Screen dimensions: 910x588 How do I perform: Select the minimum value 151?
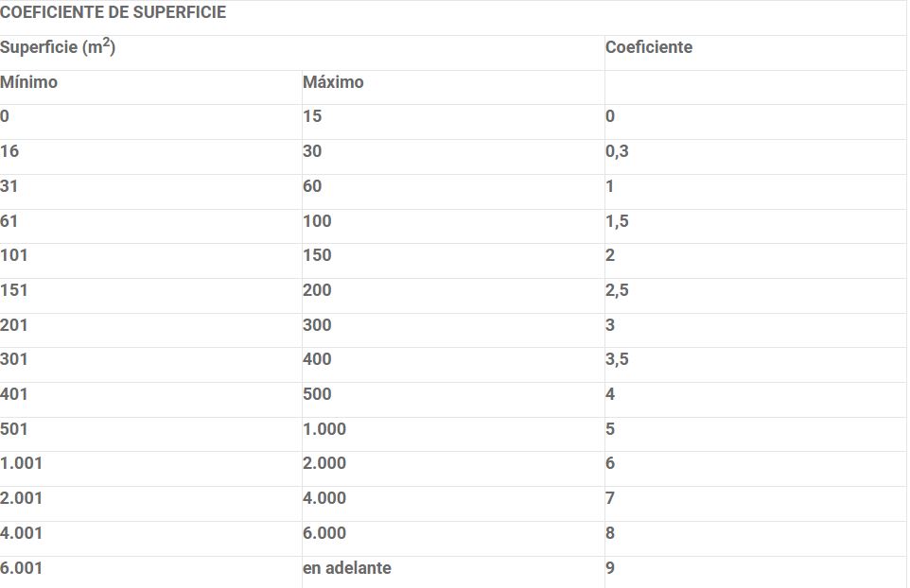tap(14, 290)
